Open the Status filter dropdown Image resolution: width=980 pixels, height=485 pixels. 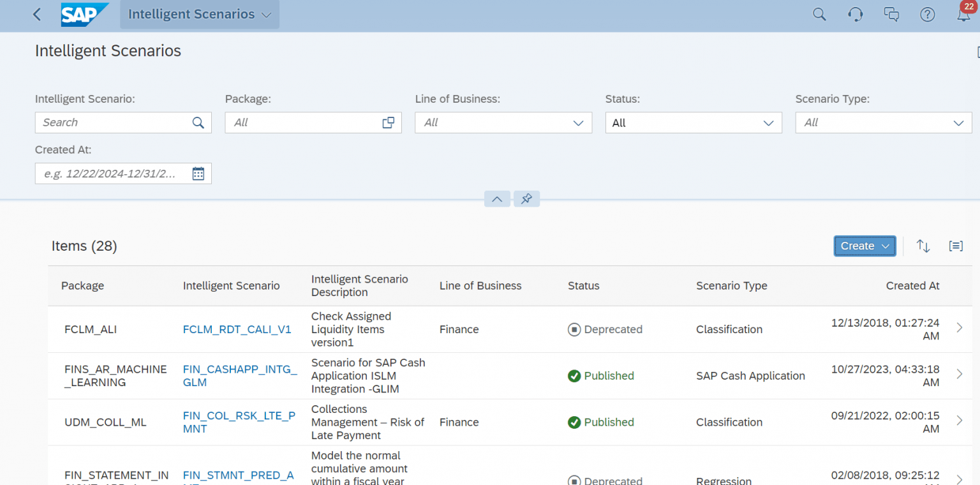[x=768, y=122]
